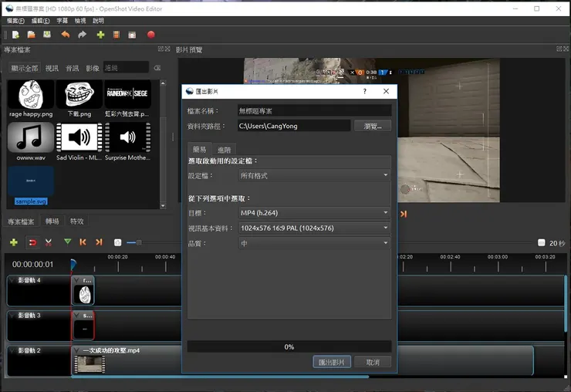
Task: Click the red Export Video toolbar icon
Action: pyautogui.click(x=151, y=35)
